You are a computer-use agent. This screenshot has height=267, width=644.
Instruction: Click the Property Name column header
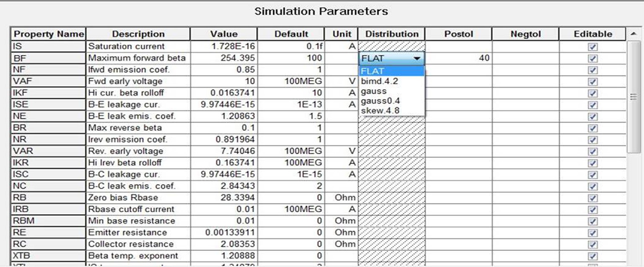pyautogui.click(x=48, y=34)
